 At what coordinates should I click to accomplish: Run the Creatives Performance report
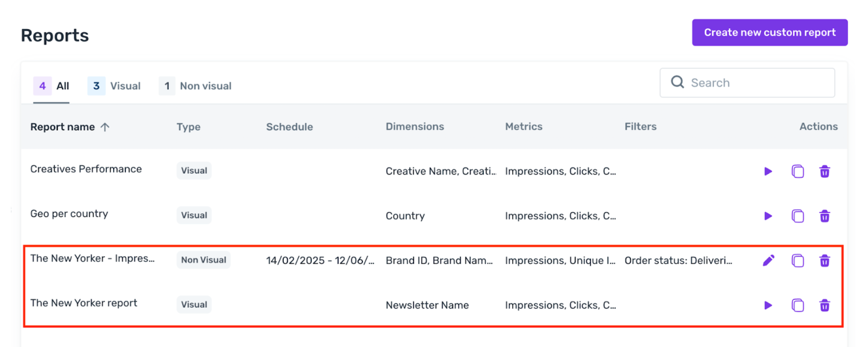(x=768, y=172)
